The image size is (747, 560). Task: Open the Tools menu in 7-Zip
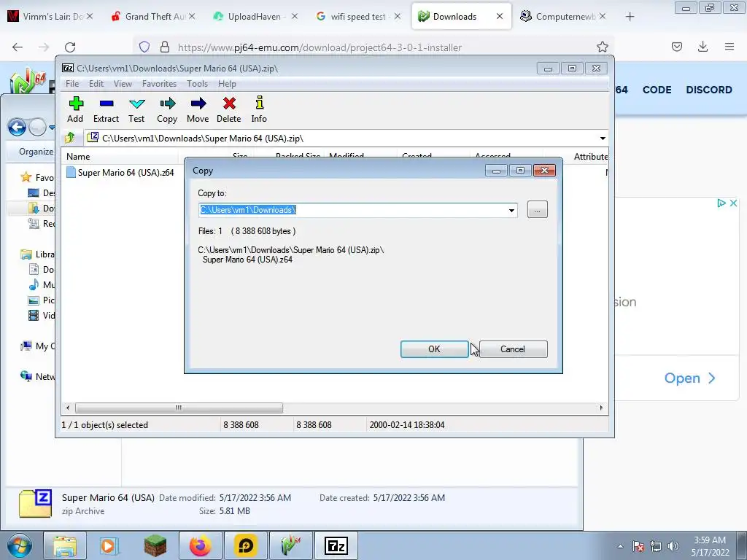coord(197,84)
